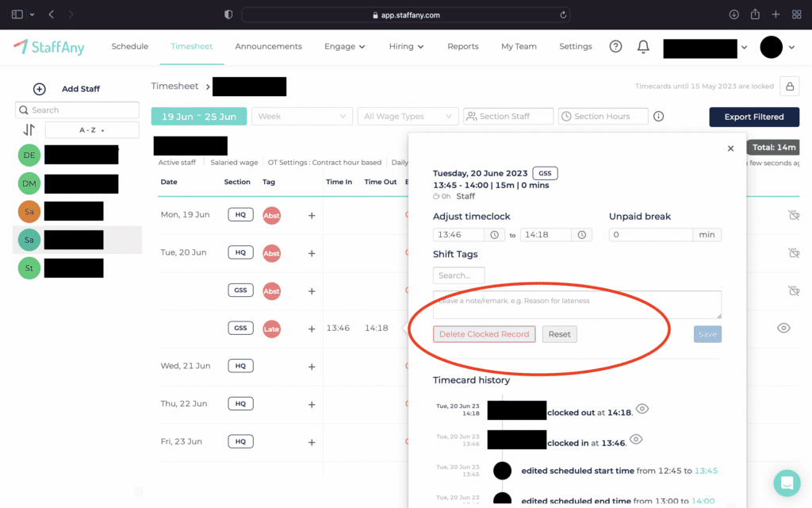The height and width of the screenshot is (508, 812).
Task: Expand the Hiring menu
Action: [406, 47]
